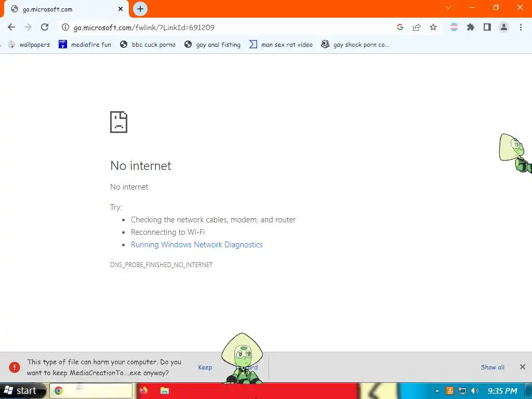Click the Google icon in the address bar

(400, 28)
